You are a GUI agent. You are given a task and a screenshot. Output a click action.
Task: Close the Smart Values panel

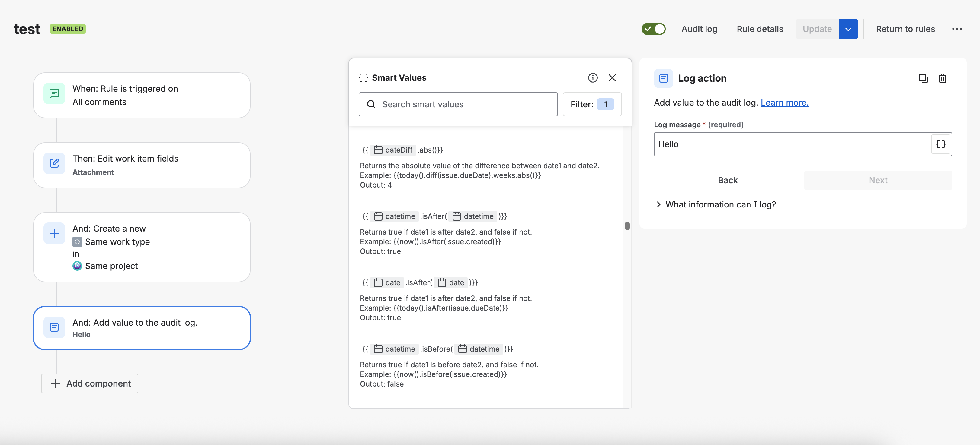pyautogui.click(x=612, y=77)
